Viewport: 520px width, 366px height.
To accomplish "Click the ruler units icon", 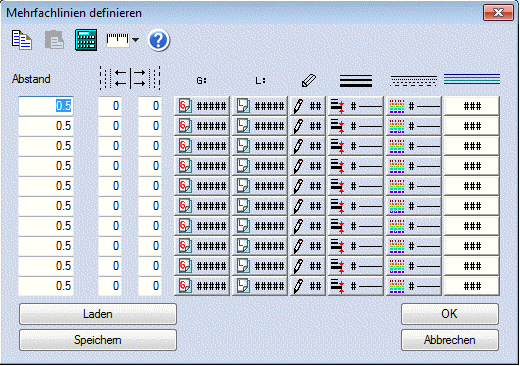I will 117,40.
